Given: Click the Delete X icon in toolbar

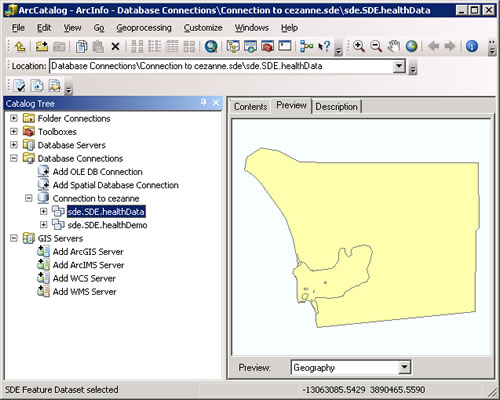Looking at the screenshot, I should pos(115,46).
